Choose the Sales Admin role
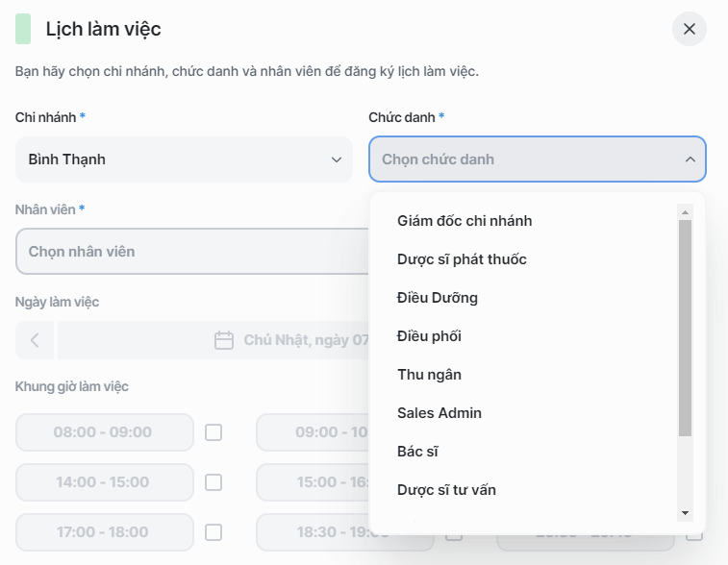 coord(439,413)
